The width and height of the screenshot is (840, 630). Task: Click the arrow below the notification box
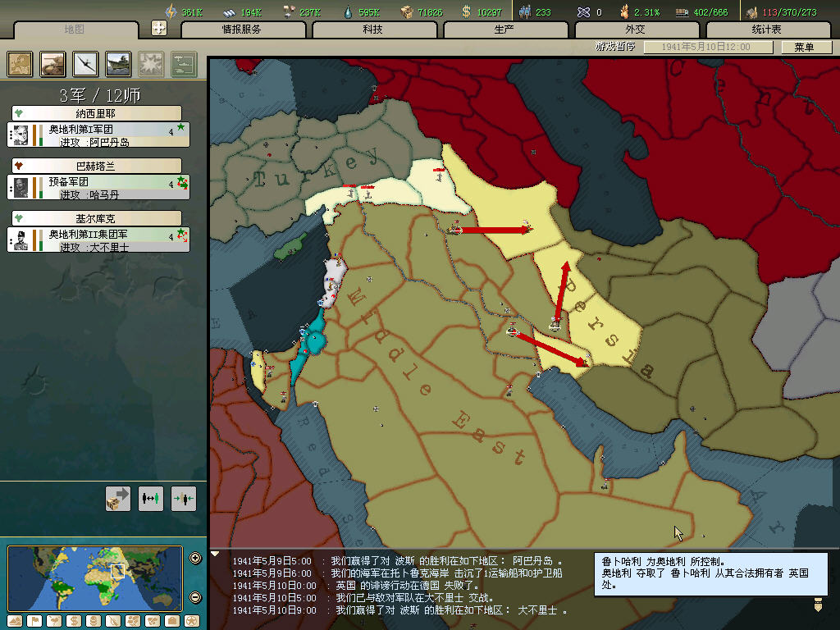[818, 605]
